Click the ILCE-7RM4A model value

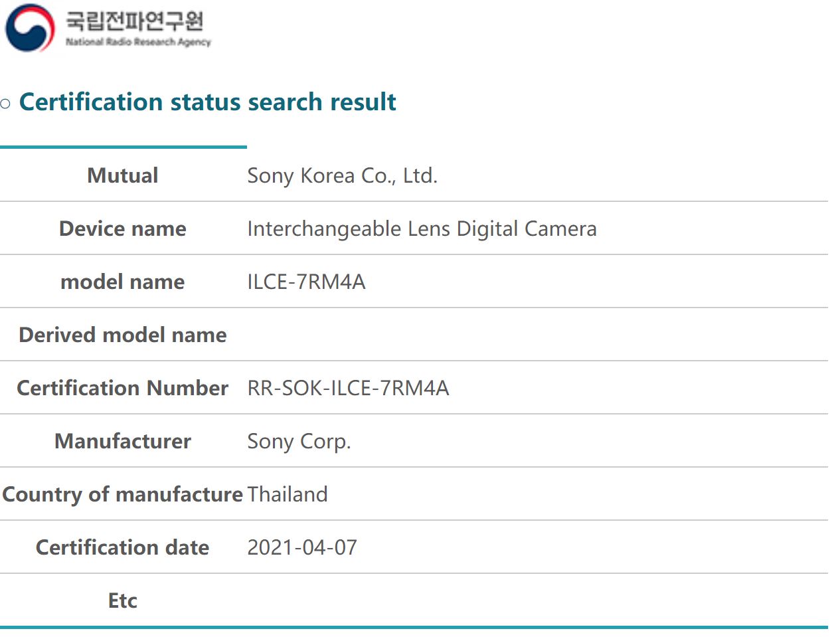306,282
